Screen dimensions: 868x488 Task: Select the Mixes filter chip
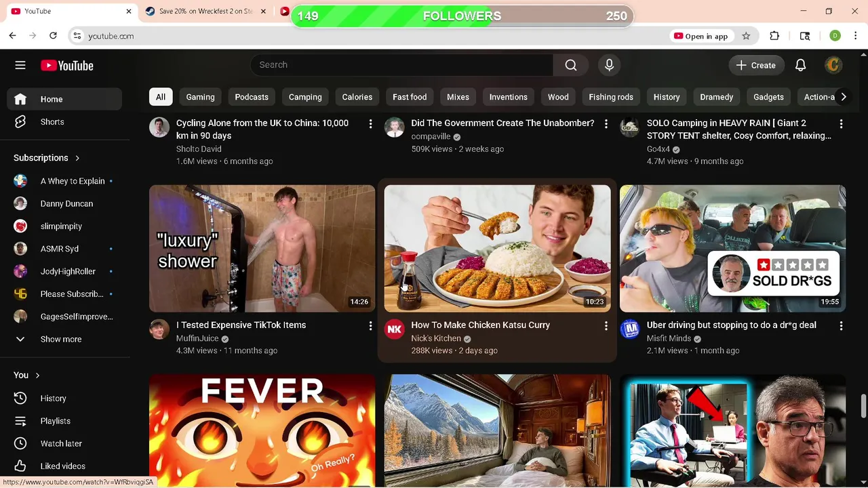458,97
